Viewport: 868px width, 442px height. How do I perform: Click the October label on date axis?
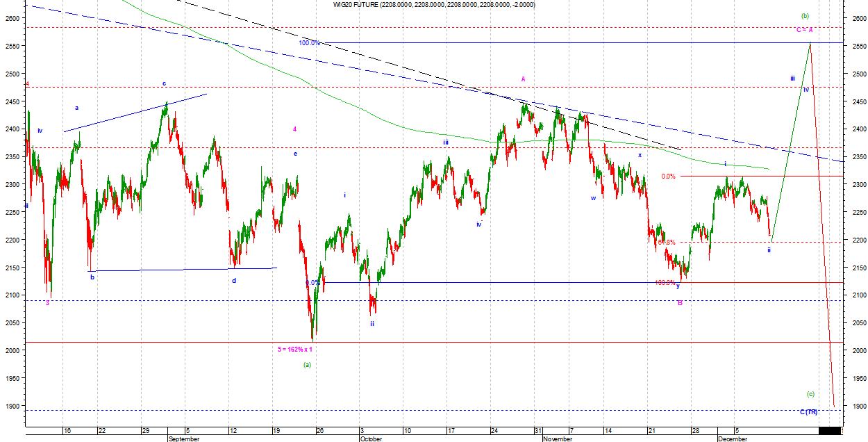coord(371,439)
